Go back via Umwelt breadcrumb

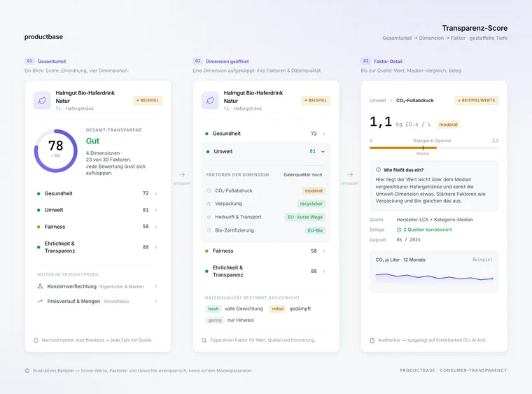click(377, 100)
